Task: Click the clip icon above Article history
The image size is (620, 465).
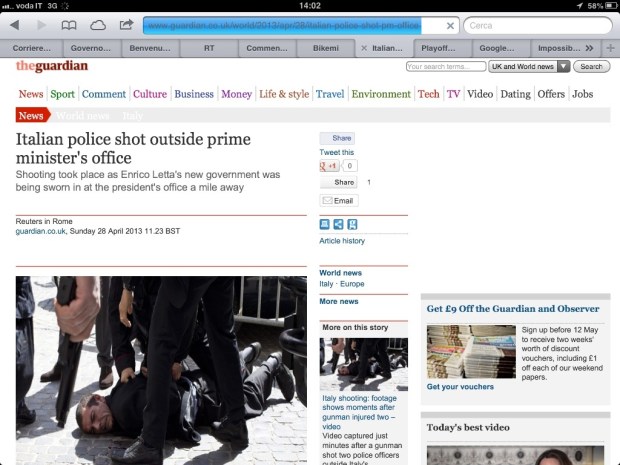Action: pyautogui.click(x=352, y=225)
